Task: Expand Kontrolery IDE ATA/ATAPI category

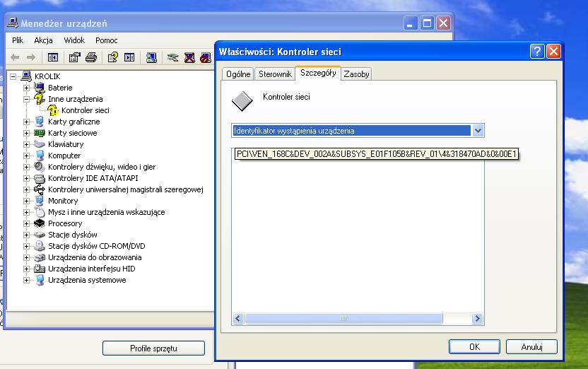Action: [x=26, y=178]
